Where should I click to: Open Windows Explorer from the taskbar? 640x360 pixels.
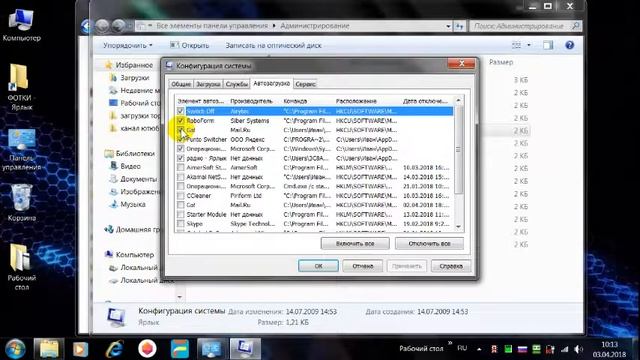49,349
